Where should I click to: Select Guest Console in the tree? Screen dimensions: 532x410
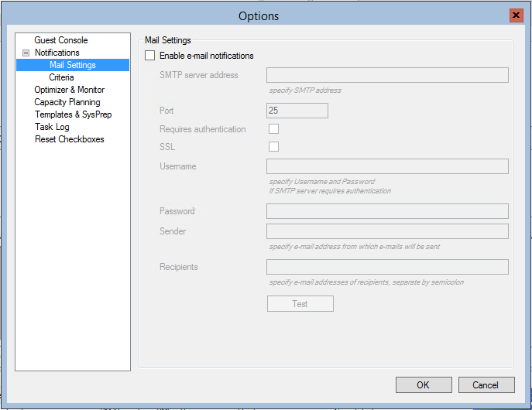[61, 40]
